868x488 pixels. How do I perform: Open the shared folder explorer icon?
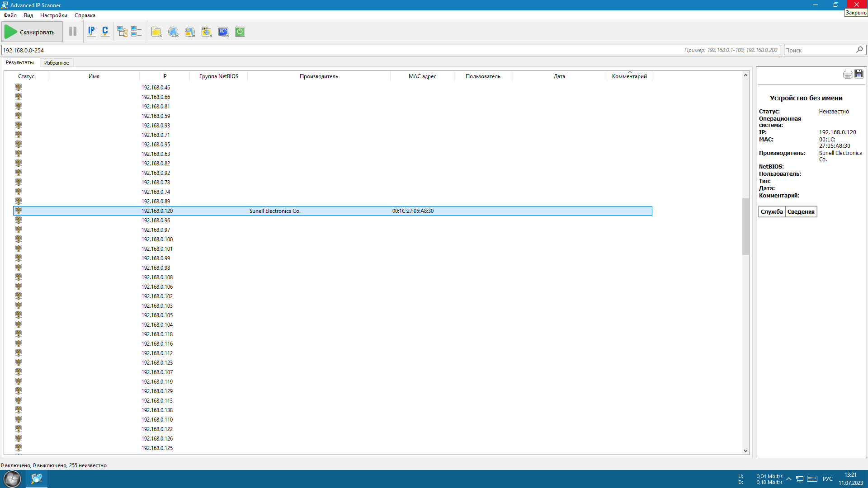(156, 32)
